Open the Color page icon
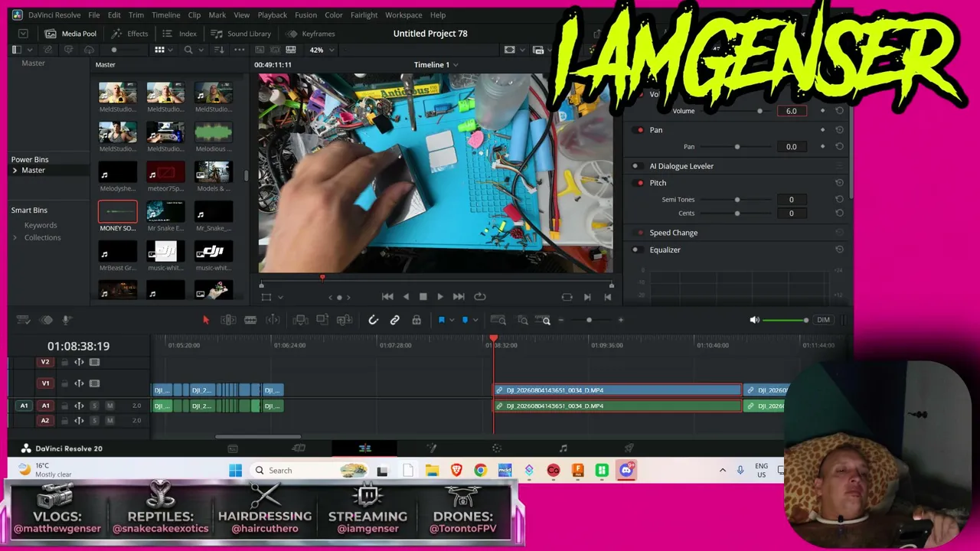Screen dimensions: 980x551 [497, 448]
